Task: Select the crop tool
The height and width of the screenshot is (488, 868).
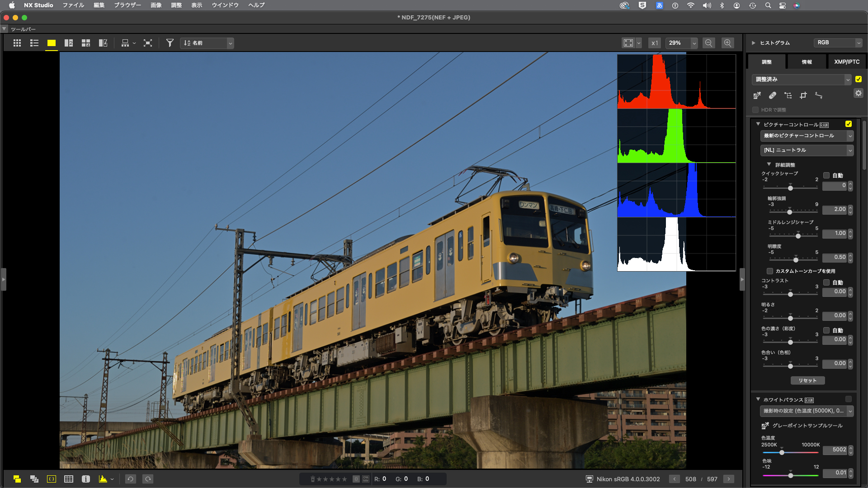Action: (x=803, y=95)
